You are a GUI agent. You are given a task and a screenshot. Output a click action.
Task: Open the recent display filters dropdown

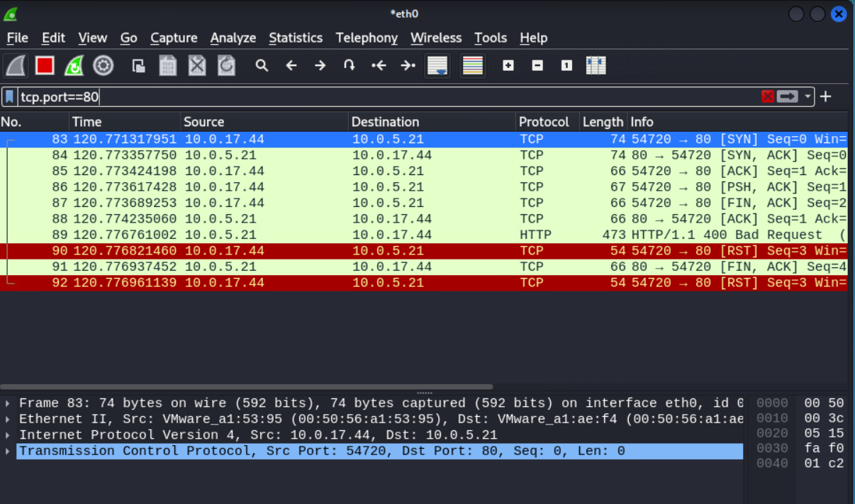[807, 97]
